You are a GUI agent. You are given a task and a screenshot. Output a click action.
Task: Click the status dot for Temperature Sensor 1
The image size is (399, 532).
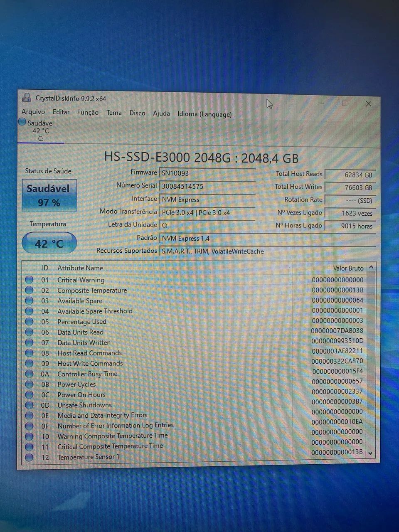tap(29, 457)
